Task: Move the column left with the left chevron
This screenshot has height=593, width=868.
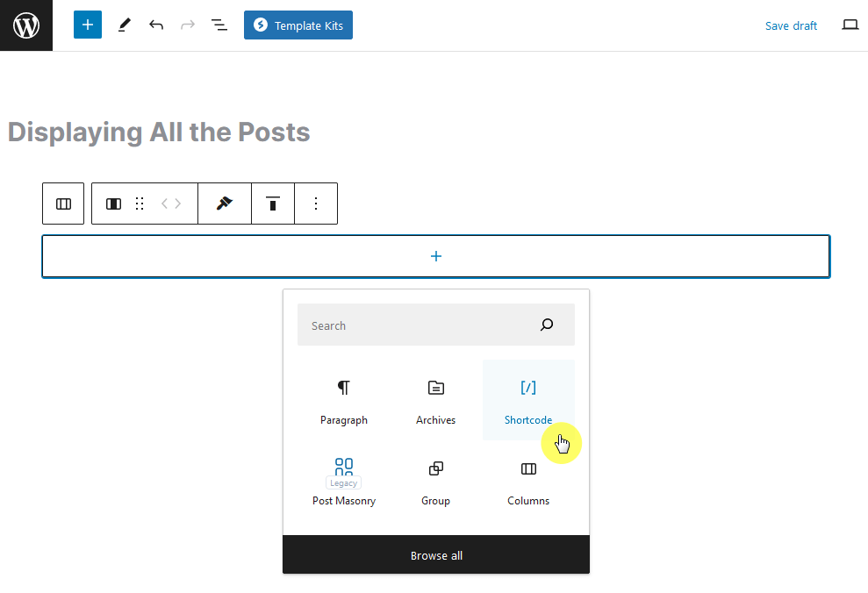Action: [x=164, y=204]
